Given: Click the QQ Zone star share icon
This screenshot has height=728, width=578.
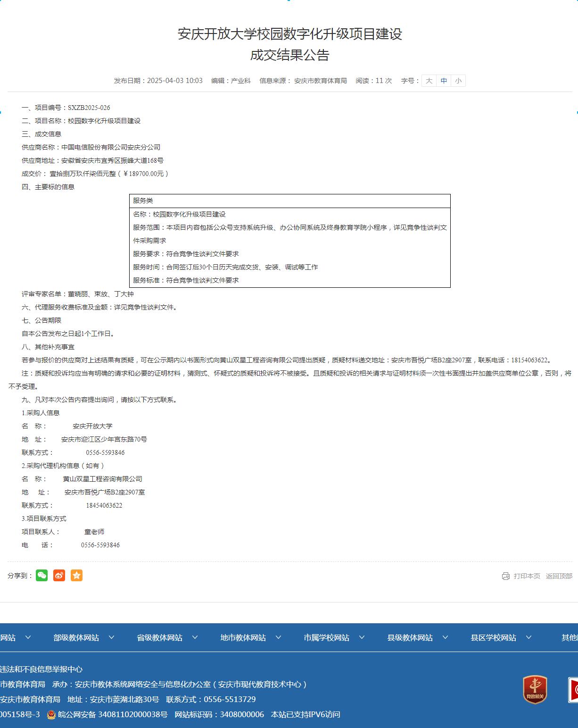Looking at the screenshot, I should 77,575.
